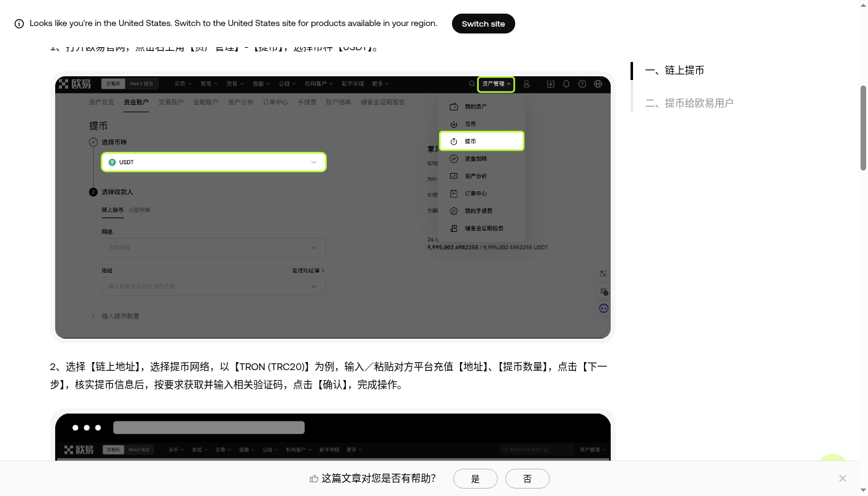Viewport: 868px width, 496px height.
Task: Open the 买币 dropdown in the first tutorial screenshot
Action: [x=182, y=84]
